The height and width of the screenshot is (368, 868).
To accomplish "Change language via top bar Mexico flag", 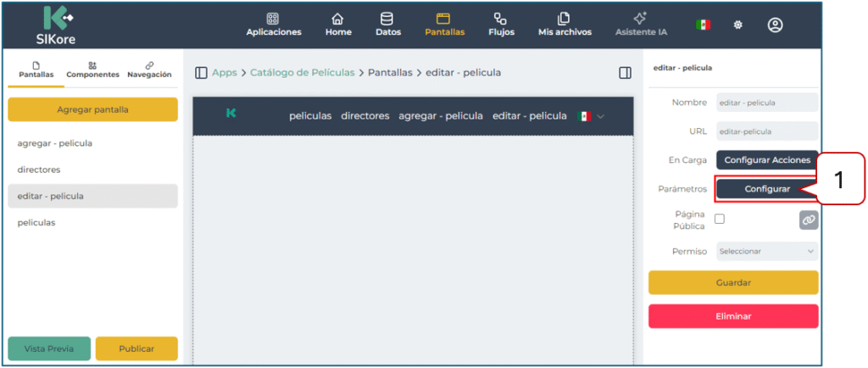I will pyautogui.click(x=703, y=25).
